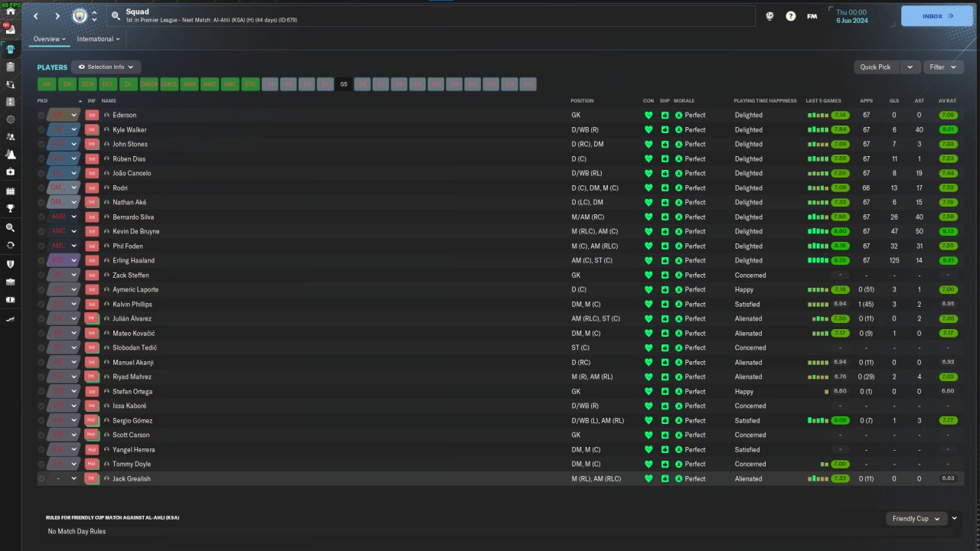
Task: Toggle the selection circle for Rodri
Action: click(41, 187)
